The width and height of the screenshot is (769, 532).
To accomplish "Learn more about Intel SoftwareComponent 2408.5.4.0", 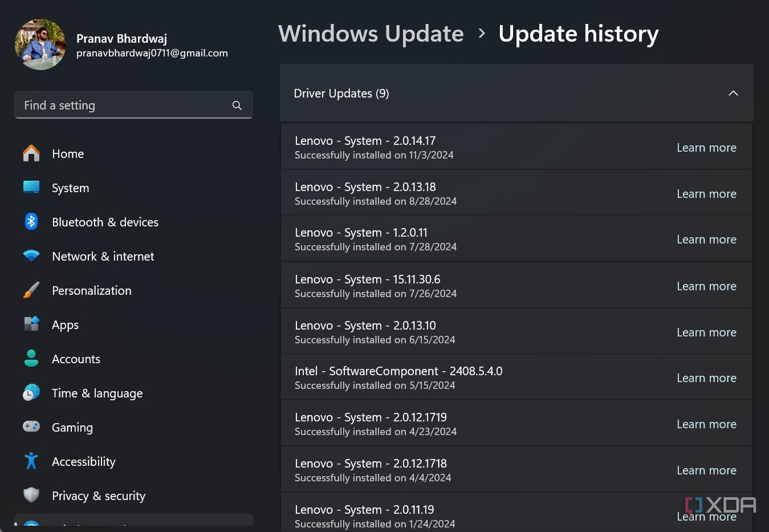I will point(706,378).
